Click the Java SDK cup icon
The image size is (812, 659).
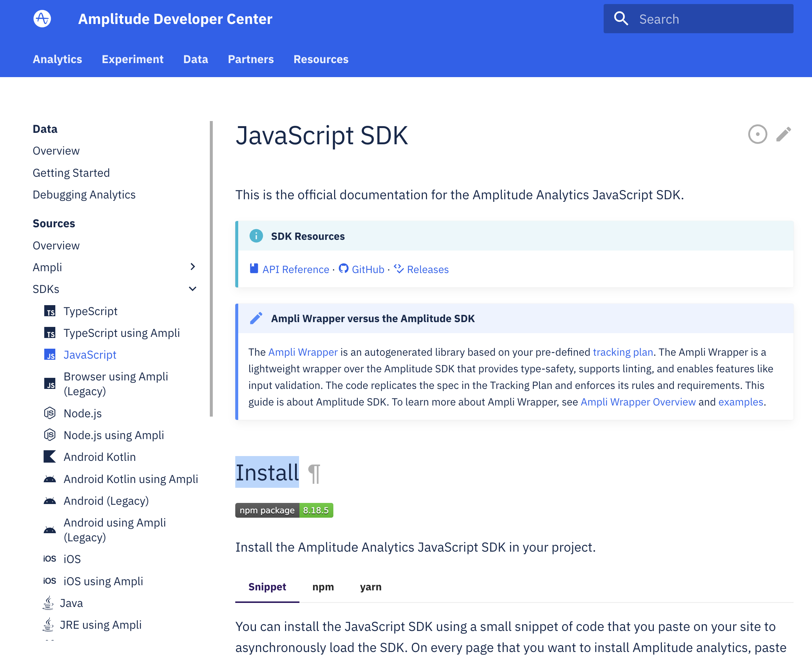[48, 603]
